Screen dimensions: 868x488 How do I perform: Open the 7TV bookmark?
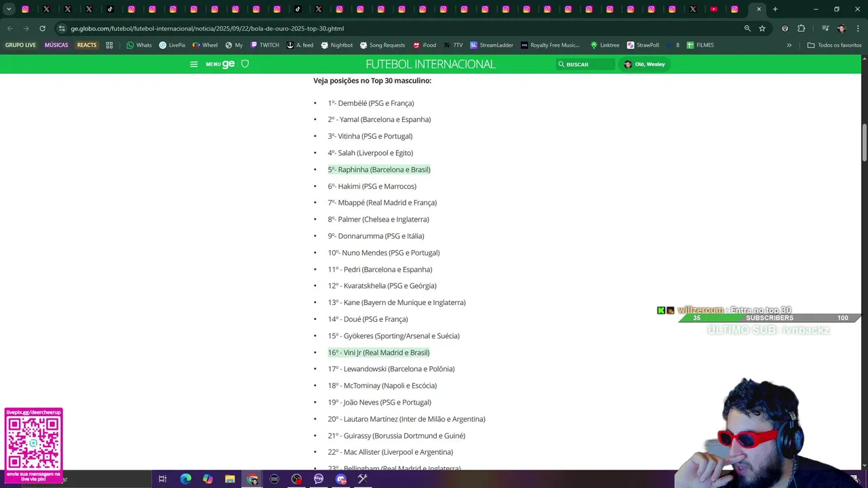(453, 45)
